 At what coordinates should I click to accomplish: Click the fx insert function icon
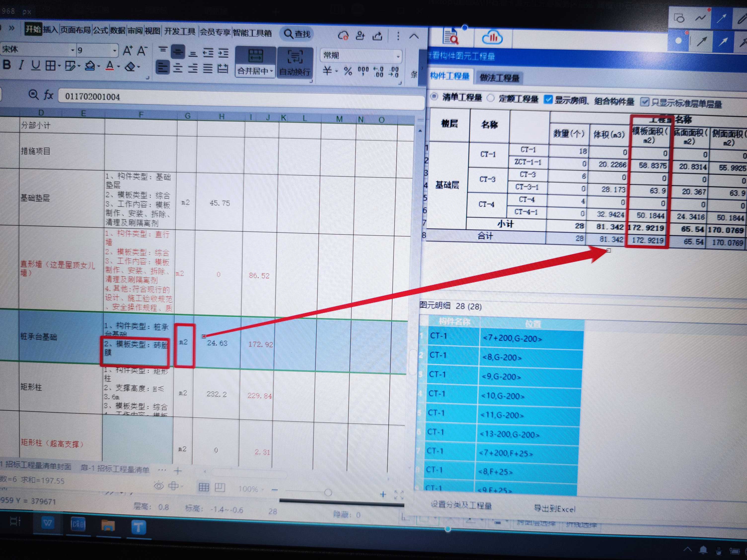click(49, 95)
